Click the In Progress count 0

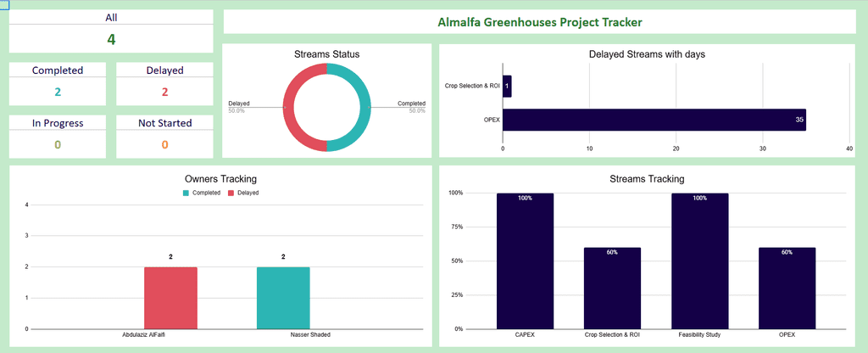click(58, 144)
